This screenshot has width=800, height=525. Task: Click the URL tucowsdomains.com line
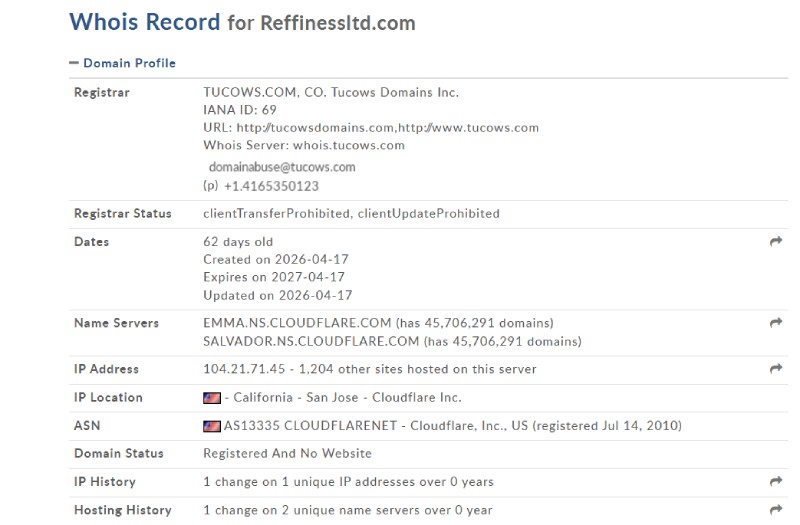(371, 128)
